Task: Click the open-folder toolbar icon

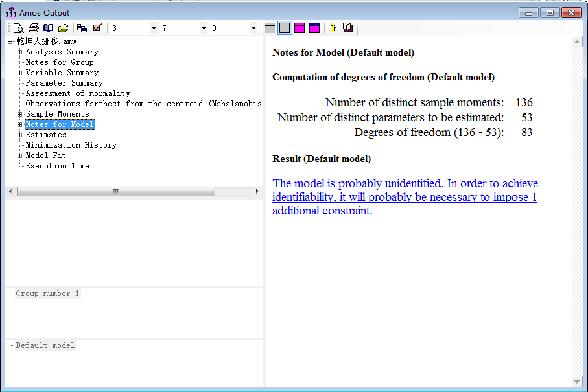Action: pyautogui.click(x=63, y=28)
